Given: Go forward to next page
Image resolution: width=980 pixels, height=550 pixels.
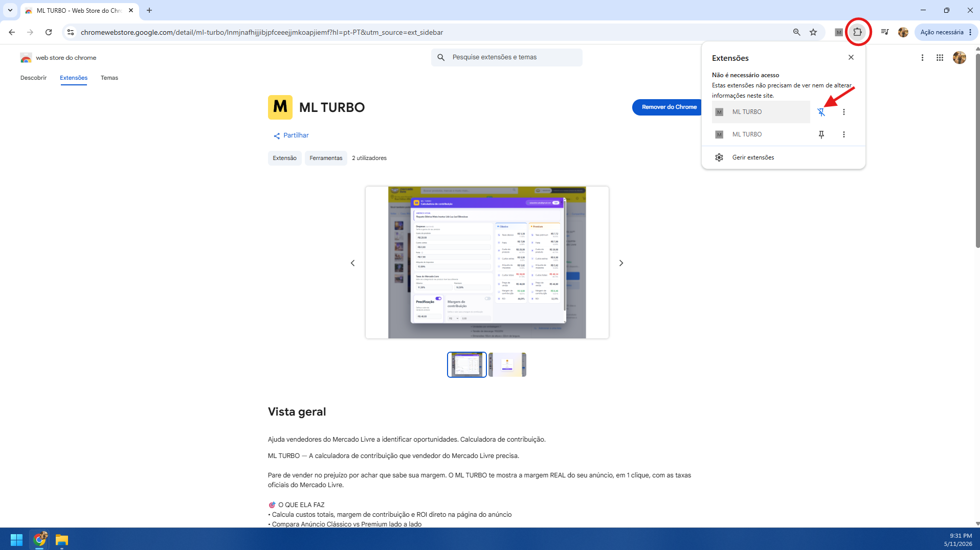Looking at the screenshot, I should [x=30, y=32].
